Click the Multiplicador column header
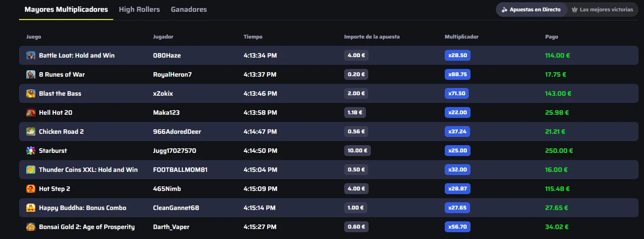644x239 pixels. point(461,37)
